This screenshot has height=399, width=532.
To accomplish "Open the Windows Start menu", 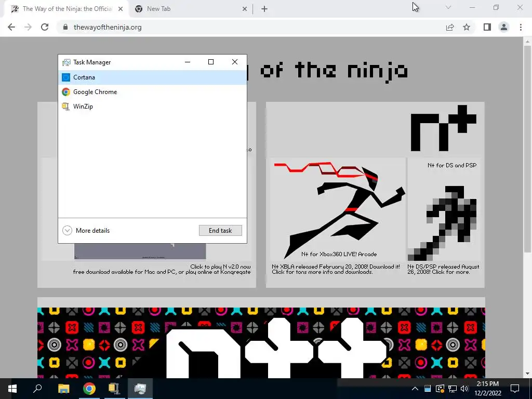I will pyautogui.click(x=12, y=389).
